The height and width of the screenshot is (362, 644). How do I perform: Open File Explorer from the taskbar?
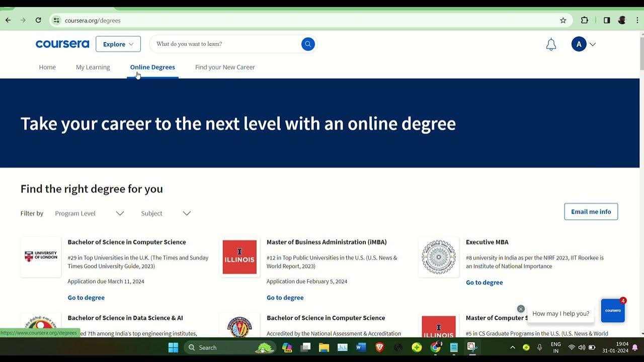click(324, 347)
